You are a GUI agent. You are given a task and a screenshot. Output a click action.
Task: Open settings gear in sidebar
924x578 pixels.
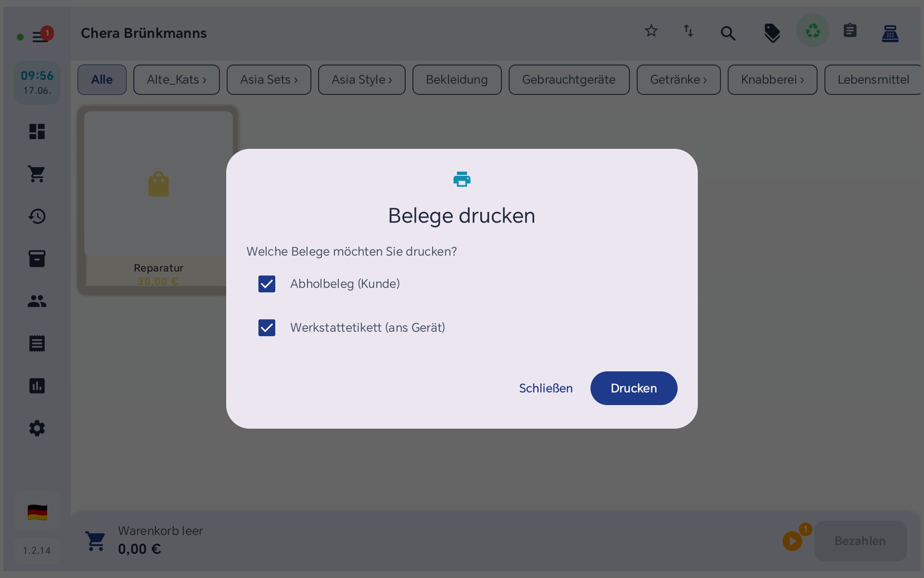[x=37, y=428]
